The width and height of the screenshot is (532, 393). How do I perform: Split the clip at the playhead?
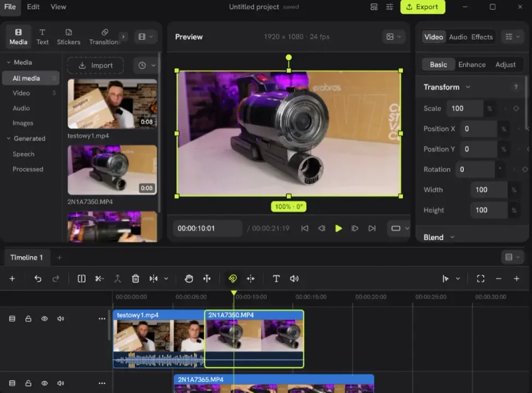[x=81, y=279]
